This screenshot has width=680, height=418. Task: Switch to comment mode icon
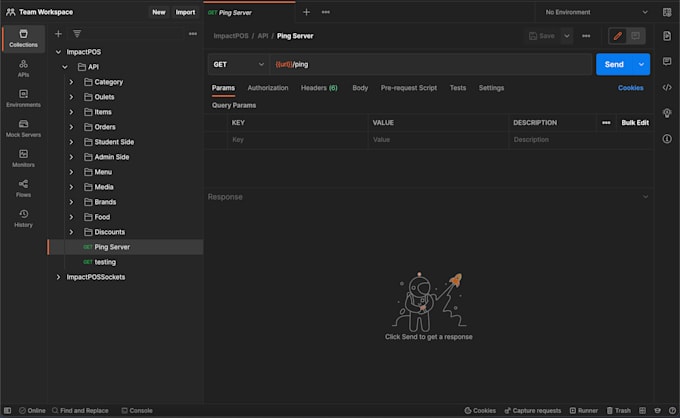(x=636, y=36)
